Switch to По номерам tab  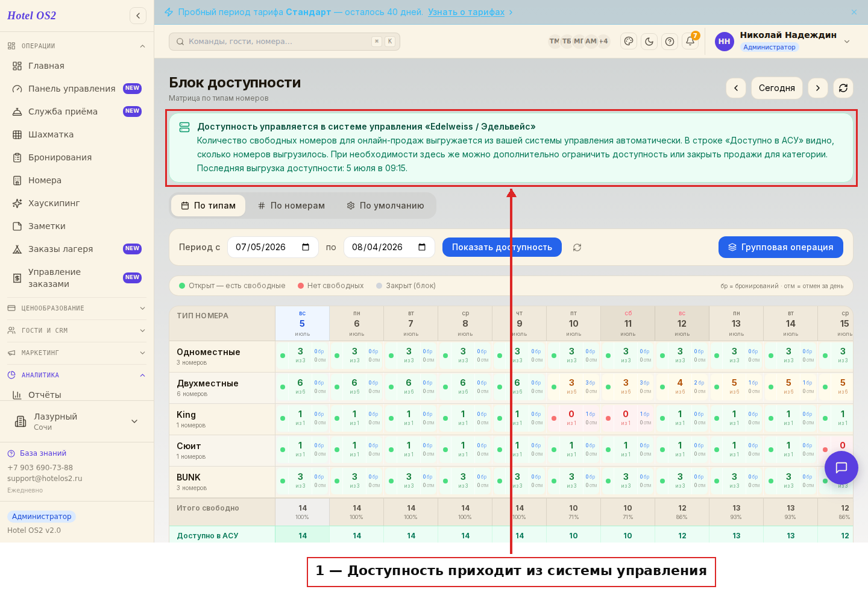click(292, 206)
